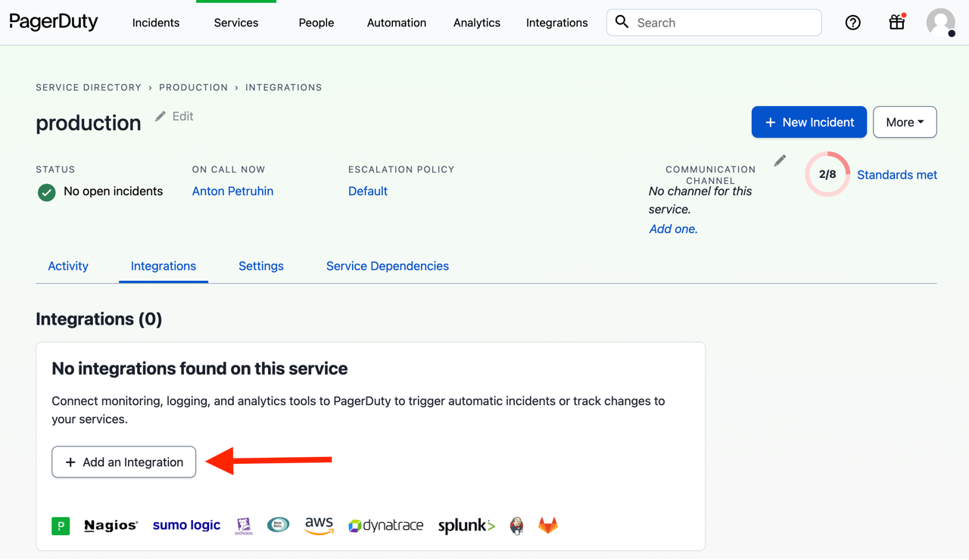
Task: Open the Standards met link
Action: point(897,175)
